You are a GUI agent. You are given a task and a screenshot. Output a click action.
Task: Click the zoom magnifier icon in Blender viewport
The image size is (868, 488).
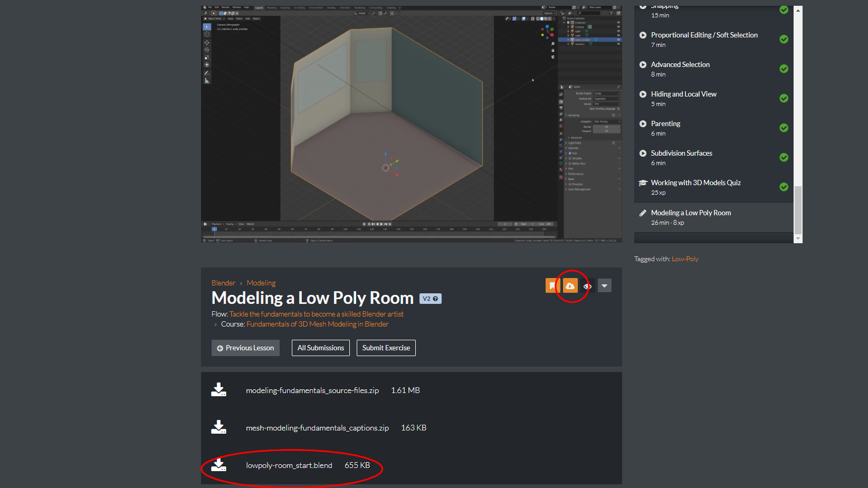pyautogui.click(x=552, y=44)
